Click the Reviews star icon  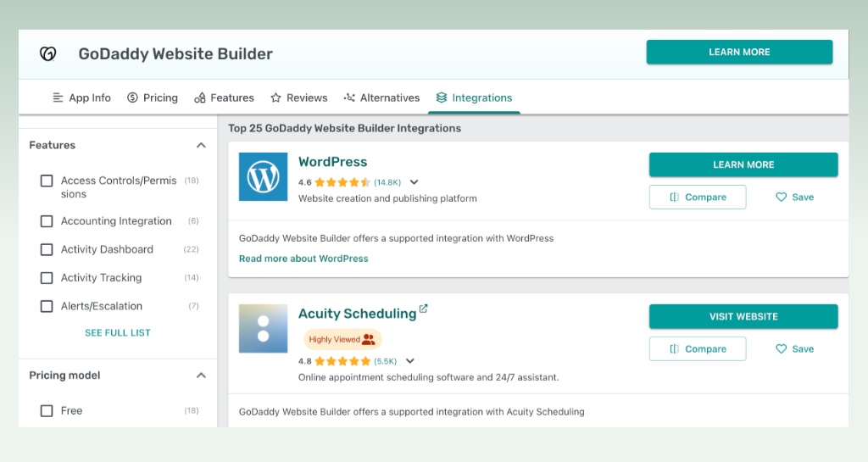point(275,98)
